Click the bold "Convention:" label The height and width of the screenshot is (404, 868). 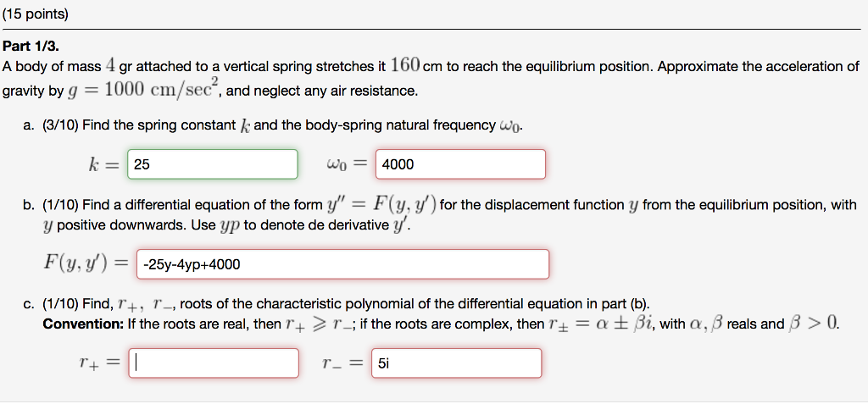[x=83, y=324]
